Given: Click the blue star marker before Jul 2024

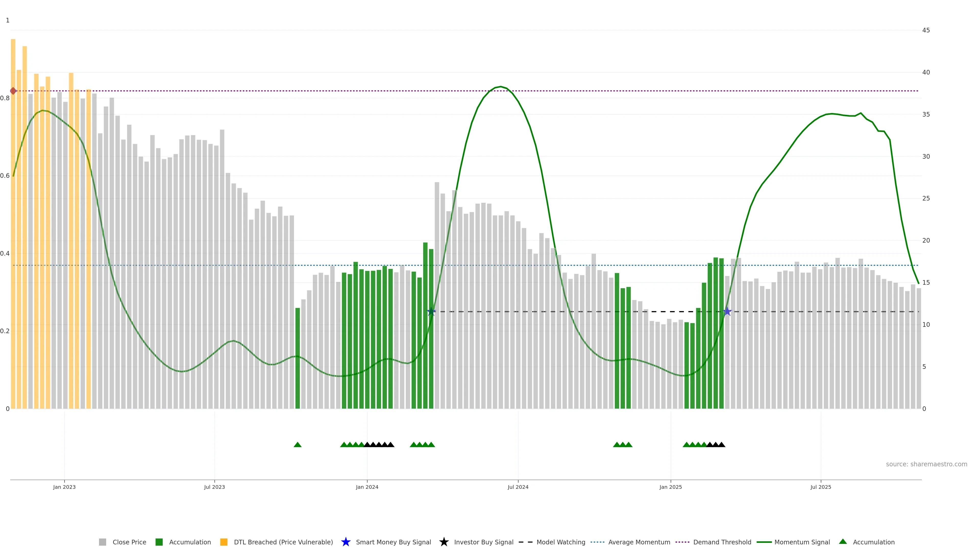Looking at the screenshot, I should (431, 311).
